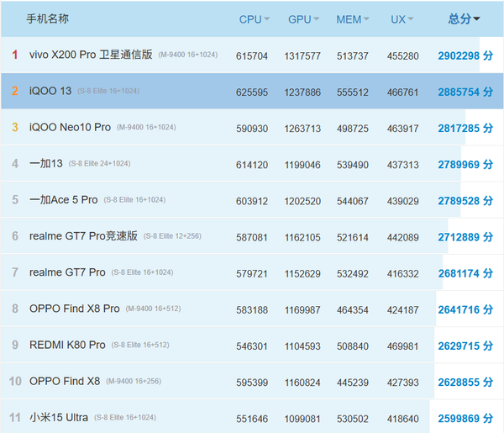This screenshot has width=504, height=433.
Task: Open 一加Ace 5 Pro entry
Action: [63, 199]
